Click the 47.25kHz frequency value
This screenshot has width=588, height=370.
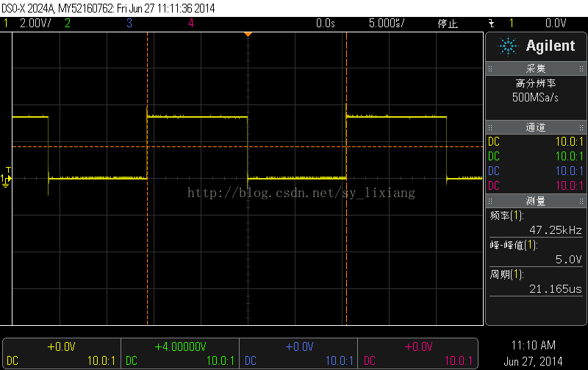click(556, 230)
